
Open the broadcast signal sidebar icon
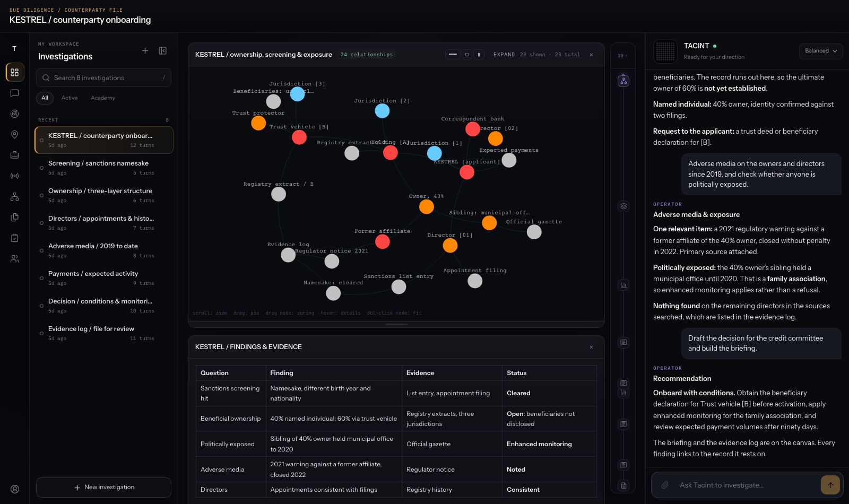pos(15,176)
